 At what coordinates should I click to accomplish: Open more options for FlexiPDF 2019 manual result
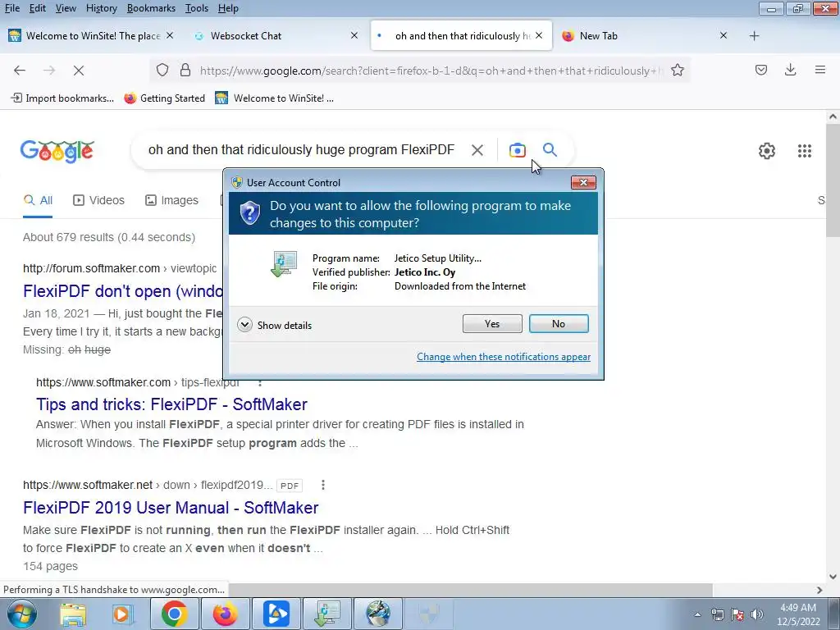pos(322,485)
